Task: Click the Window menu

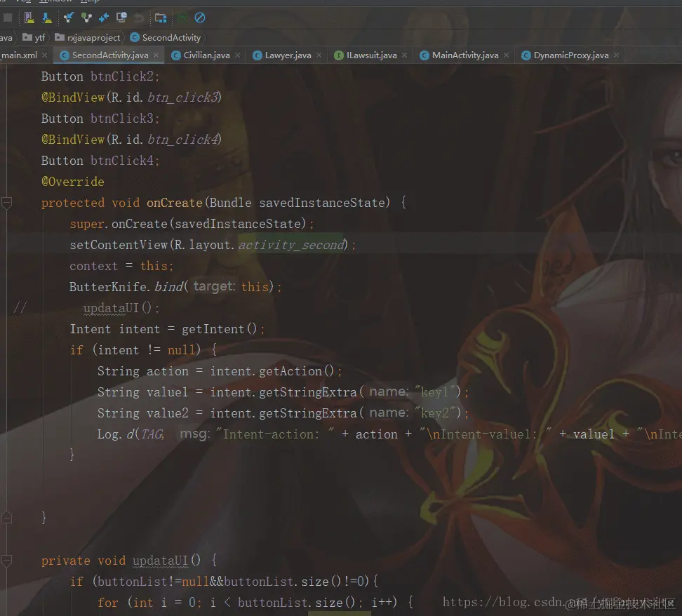Action: click(x=55, y=1)
